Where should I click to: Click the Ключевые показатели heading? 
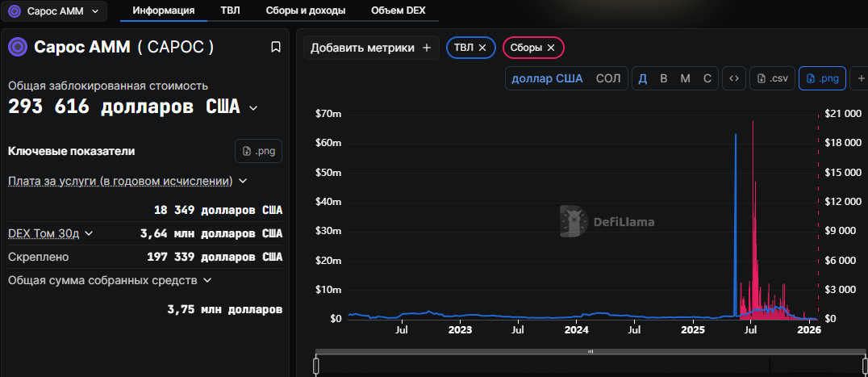72,151
